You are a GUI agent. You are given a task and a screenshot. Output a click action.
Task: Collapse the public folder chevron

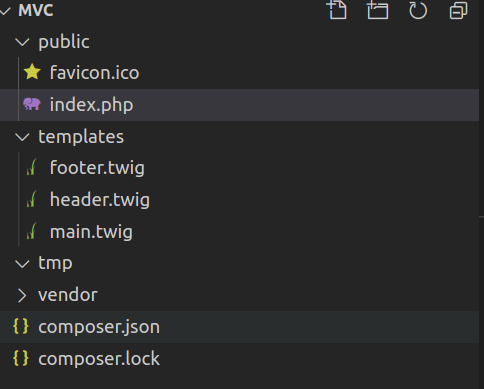coord(22,42)
